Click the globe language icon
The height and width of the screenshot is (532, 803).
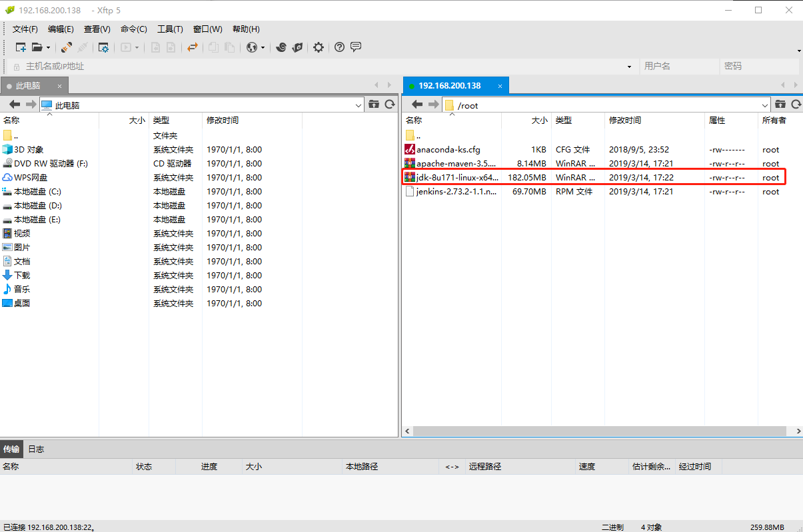252,47
